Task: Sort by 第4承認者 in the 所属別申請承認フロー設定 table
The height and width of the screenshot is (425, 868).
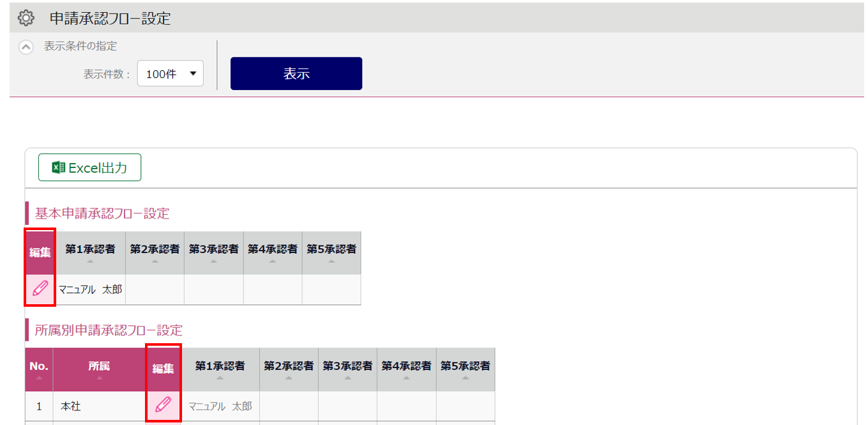Action: 406,369
